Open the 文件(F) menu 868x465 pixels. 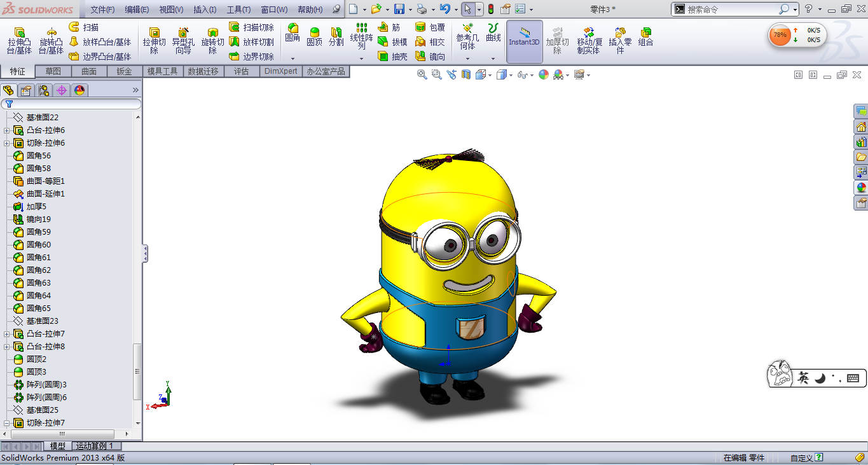[x=102, y=10]
